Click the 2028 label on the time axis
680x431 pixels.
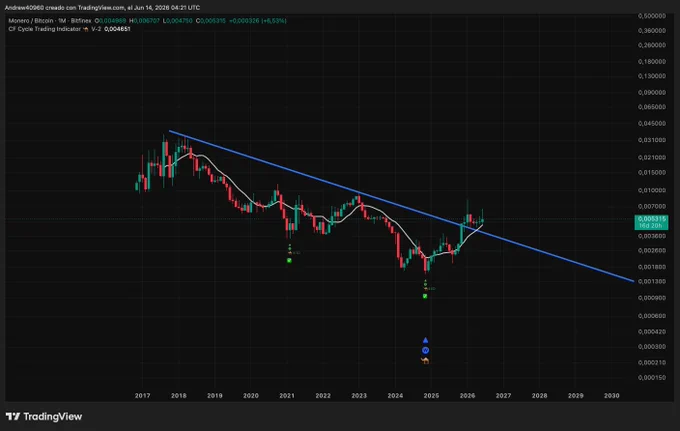point(539,395)
